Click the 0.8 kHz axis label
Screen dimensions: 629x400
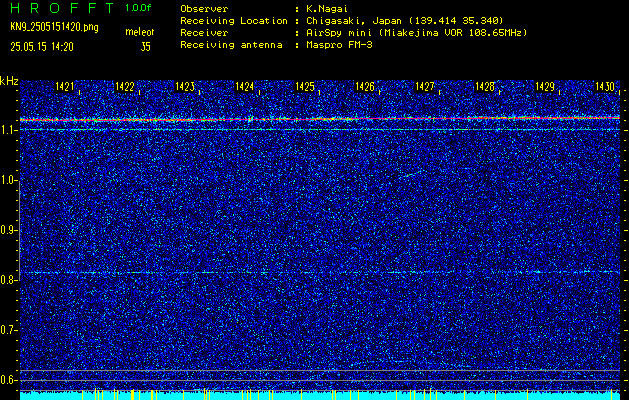pyautogui.click(x=8, y=280)
